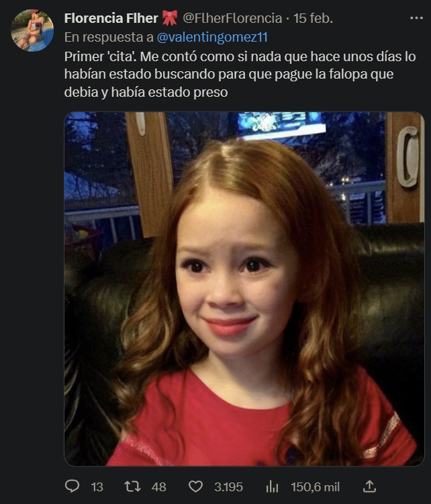Image resolution: width=431 pixels, height=504 pixels.
Task: Like the tweet with the heart icon
Action: click(195, 486)
